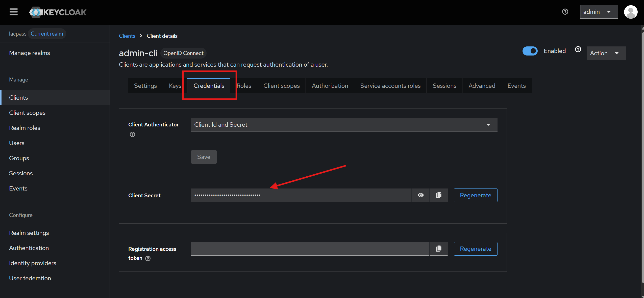The width and height of the screenshot is (644, 298).
Task: Switch to the Keys tab
Action: point(175,86)
